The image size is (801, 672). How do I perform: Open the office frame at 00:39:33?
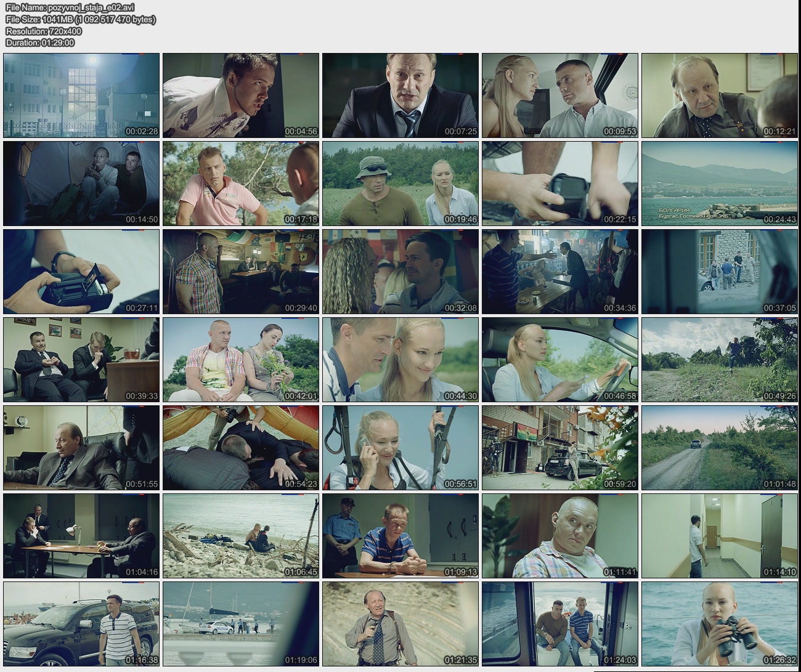81,360
